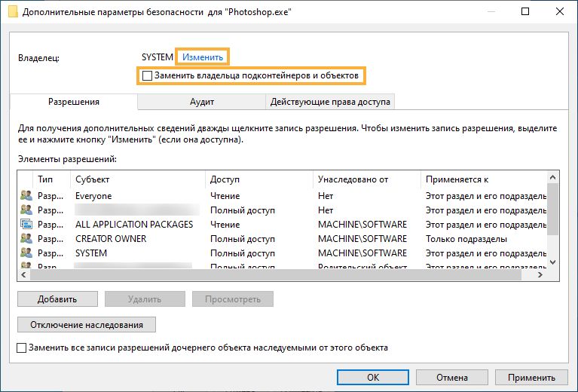Confirm with the OK button
This screenshot has width=578, height=392.
tap(373, 377)
